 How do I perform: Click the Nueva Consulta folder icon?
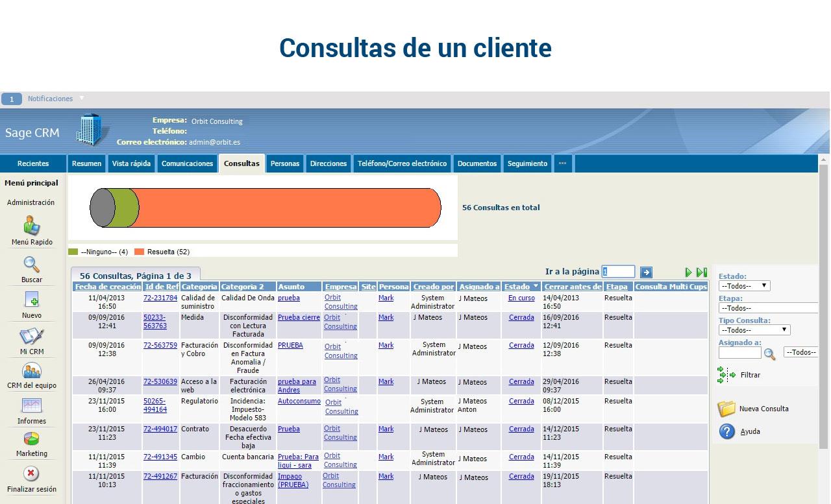click(726, 409)
